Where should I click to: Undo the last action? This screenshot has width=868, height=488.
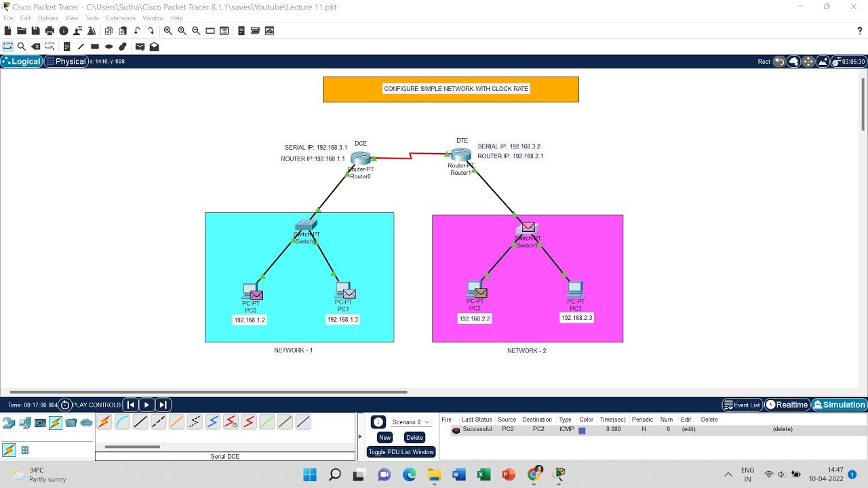tap(137, 30)
